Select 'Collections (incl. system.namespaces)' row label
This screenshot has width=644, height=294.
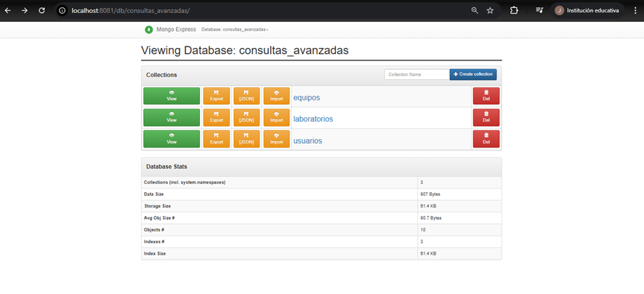[x=185, y=182]
